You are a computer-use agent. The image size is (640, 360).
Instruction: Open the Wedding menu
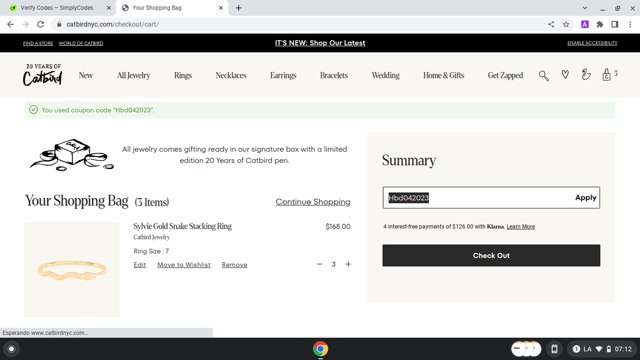click(386, 76)
